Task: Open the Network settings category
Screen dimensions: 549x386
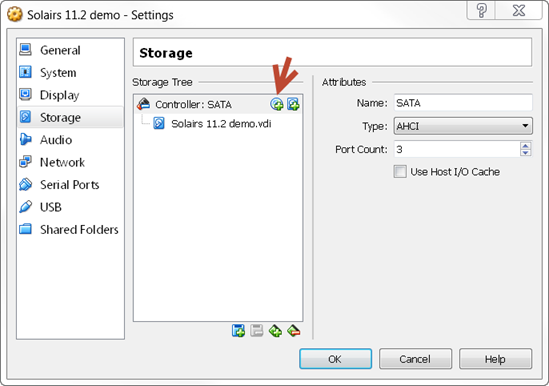Action: point(70,162)
